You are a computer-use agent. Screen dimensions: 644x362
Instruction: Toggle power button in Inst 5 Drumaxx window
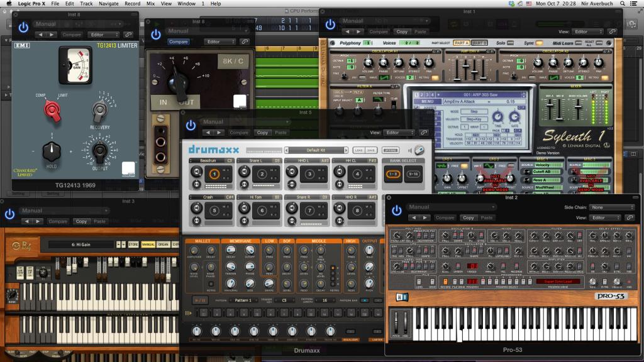pos(191,125)
